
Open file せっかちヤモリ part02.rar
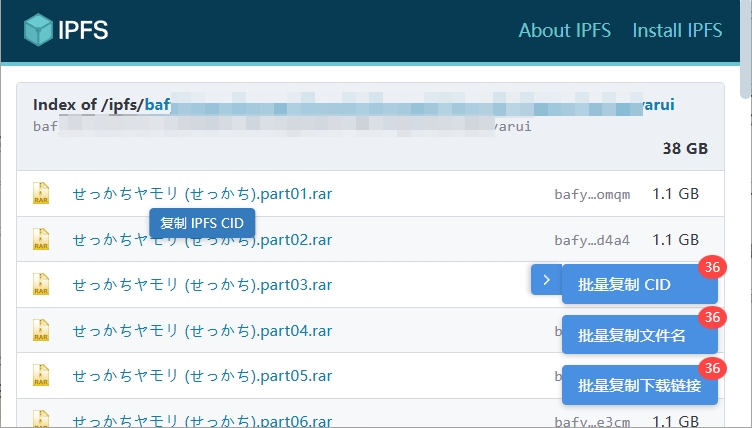[202, 239]
